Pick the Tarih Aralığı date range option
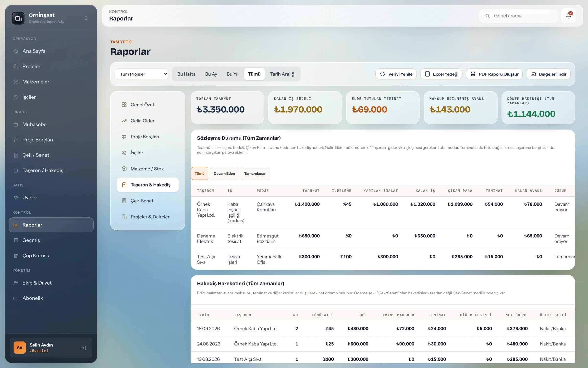The height and width of the screenshot is (368, 588). [283, 74]
